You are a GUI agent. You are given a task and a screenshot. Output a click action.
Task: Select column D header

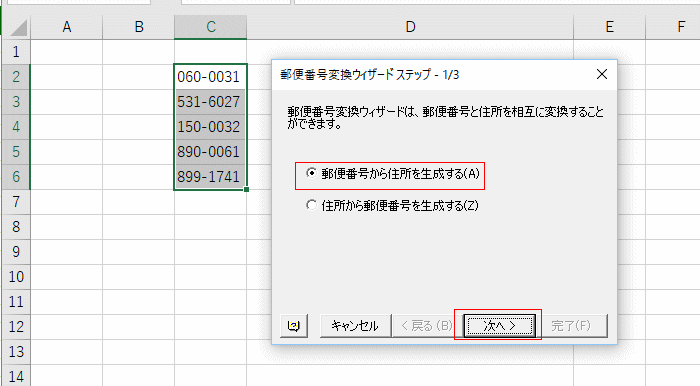click(x=410, y=27)
